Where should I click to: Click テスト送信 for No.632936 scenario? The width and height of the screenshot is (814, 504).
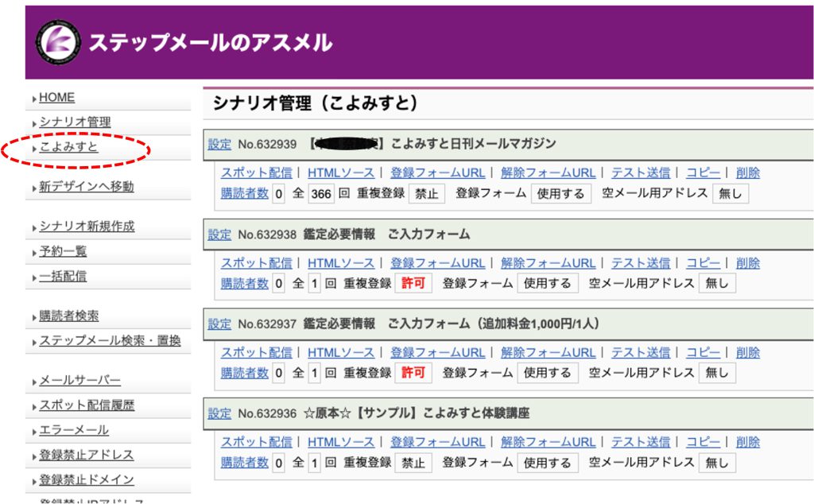point(641,442)
